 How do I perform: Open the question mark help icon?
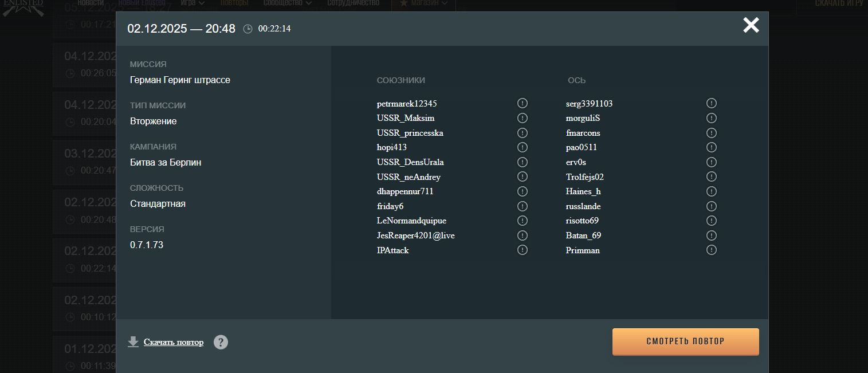[x=221, y=342]
